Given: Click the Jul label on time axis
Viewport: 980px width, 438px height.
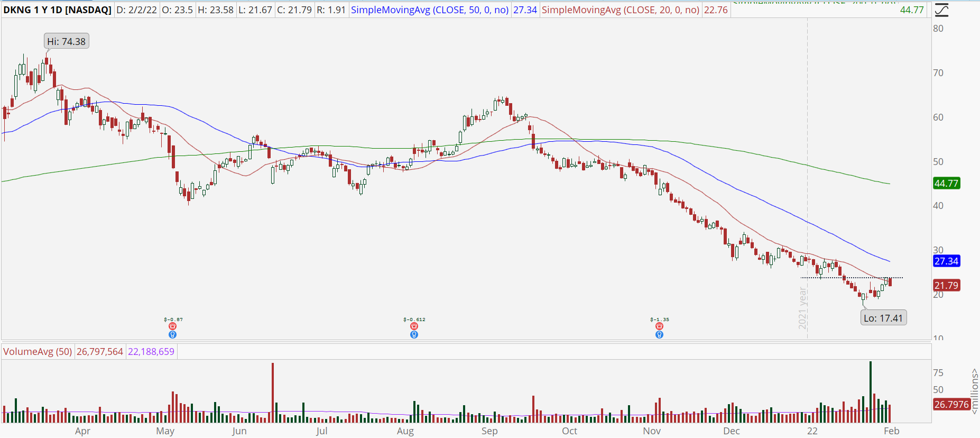Looking at the screenshot, I should pyautogui.click(x=322, y=431).
